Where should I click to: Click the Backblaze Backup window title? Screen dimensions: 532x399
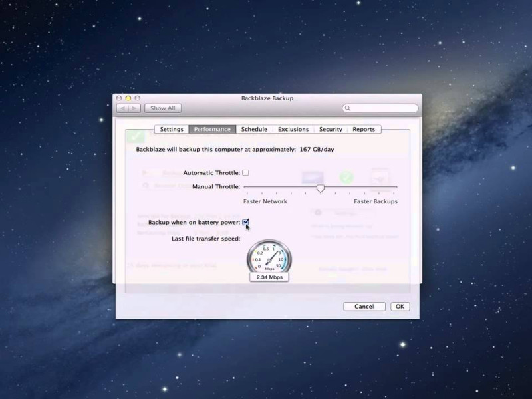[x=267, y=98]
